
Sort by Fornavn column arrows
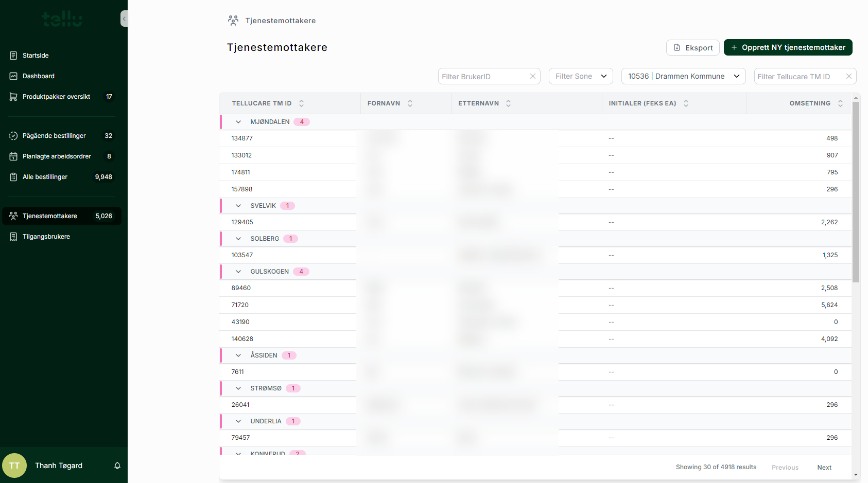click(410, 103)
